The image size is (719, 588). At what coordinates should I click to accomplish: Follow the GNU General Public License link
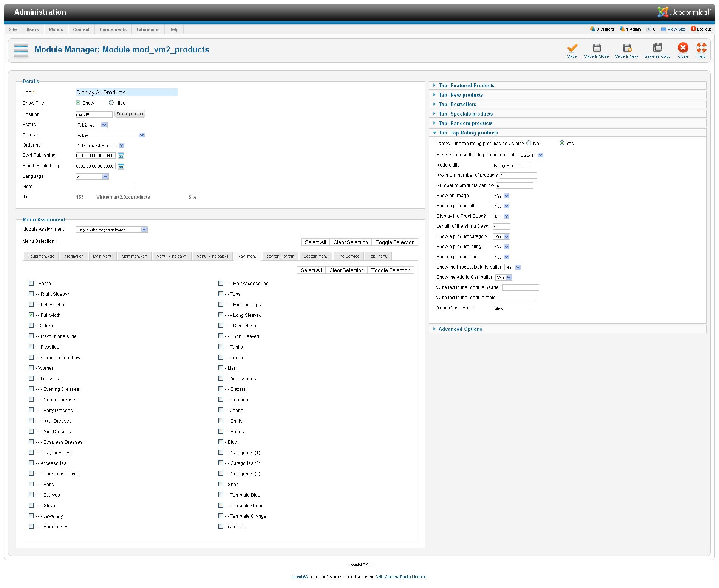(400, 577)
